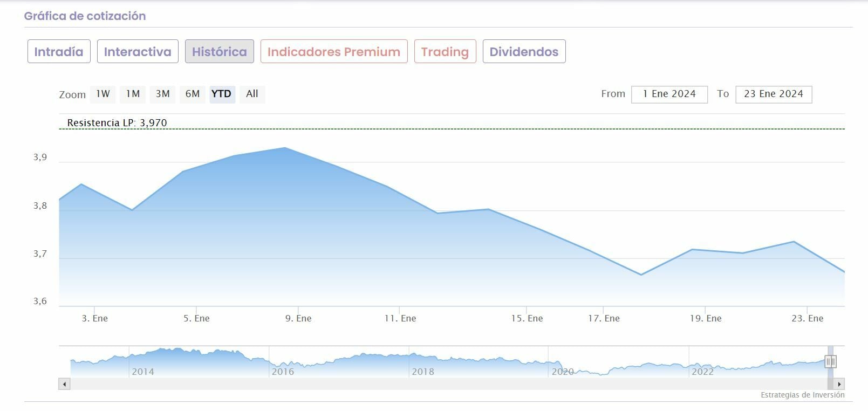This screenshot has width=868, height=411.
Task: Show All historical data
Action: coord(252,94)
